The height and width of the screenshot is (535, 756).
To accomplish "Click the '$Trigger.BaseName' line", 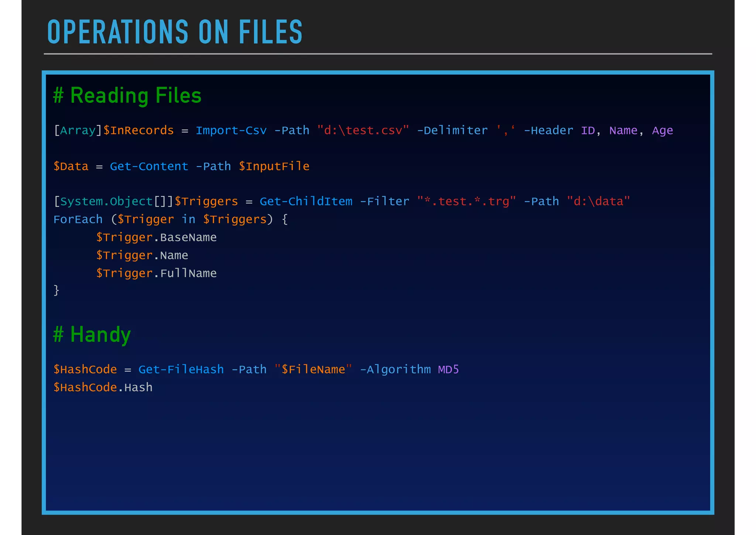I will click(x=157, y=237).
